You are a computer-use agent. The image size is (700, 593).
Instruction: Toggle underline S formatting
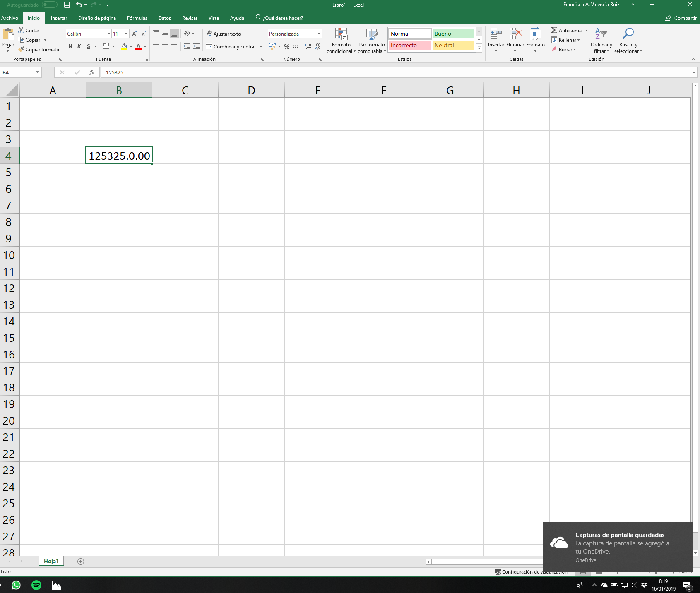point(89,46)
